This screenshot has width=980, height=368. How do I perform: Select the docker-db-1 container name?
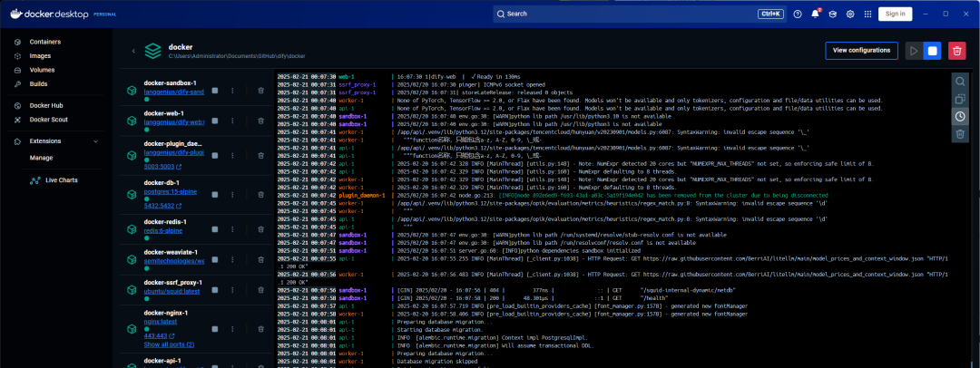click(162, 182)
